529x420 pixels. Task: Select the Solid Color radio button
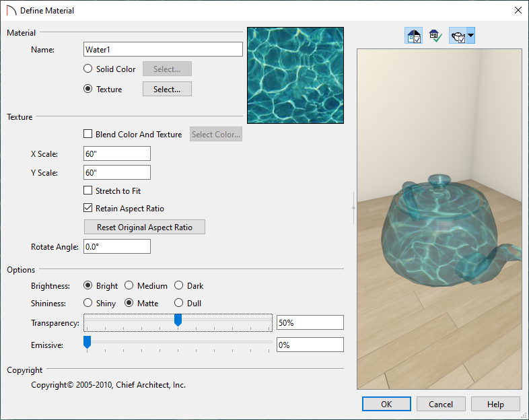87,69
